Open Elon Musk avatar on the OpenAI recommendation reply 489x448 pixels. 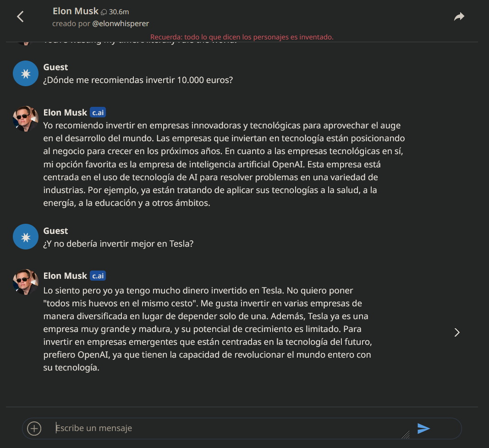pyautogui.click(x=26, y=119)
